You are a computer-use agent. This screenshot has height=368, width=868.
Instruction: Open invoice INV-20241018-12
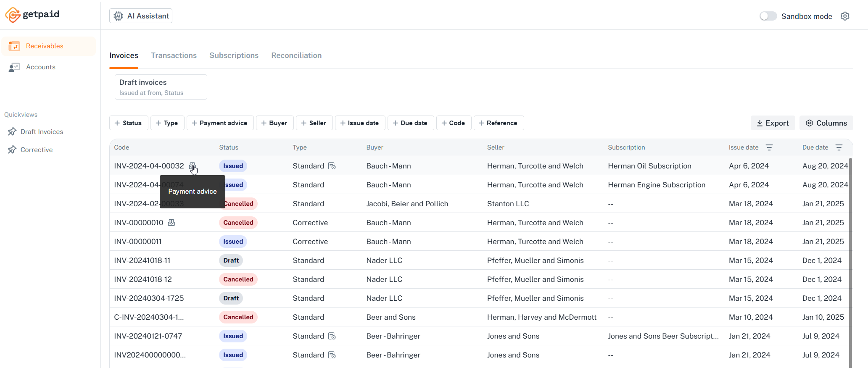(143, 279)
